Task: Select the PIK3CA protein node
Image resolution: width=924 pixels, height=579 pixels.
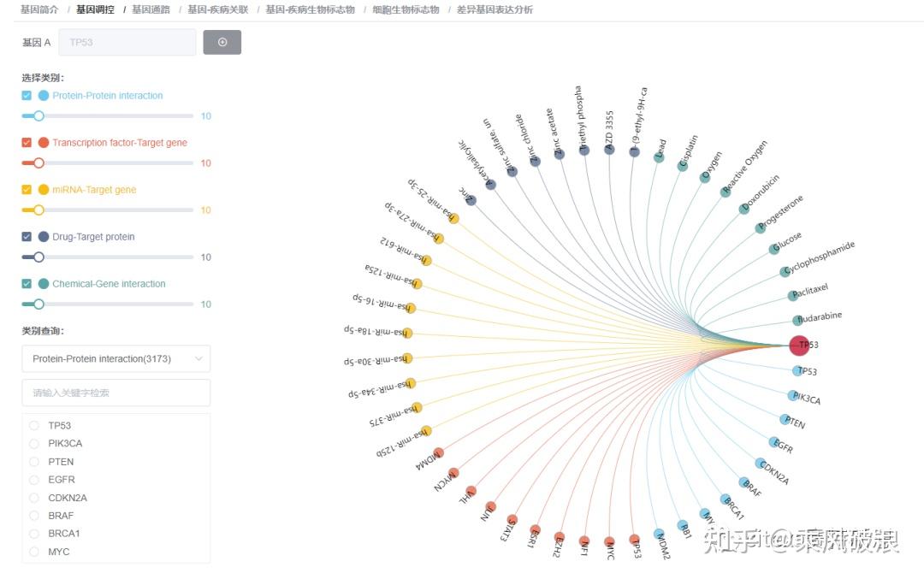Action: 792,396
